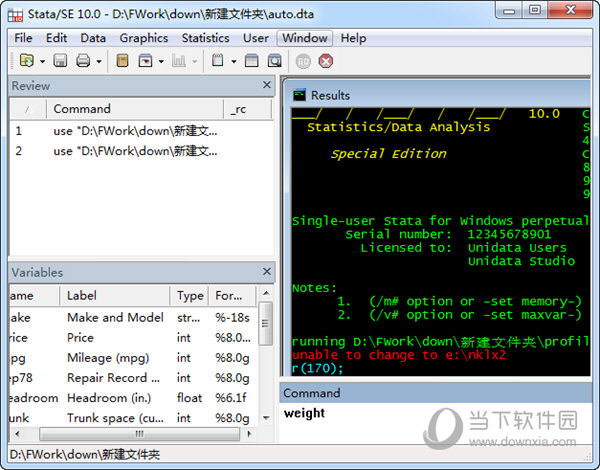This screenshot has height=470, width=600.
Task: Click Variables scrollbar up arrow
Action: 266,294
